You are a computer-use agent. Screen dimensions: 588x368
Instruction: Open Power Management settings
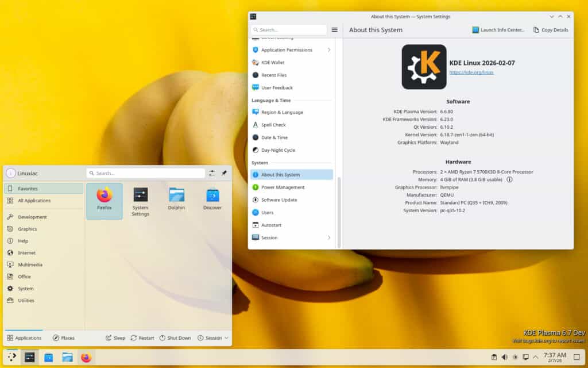283,187
